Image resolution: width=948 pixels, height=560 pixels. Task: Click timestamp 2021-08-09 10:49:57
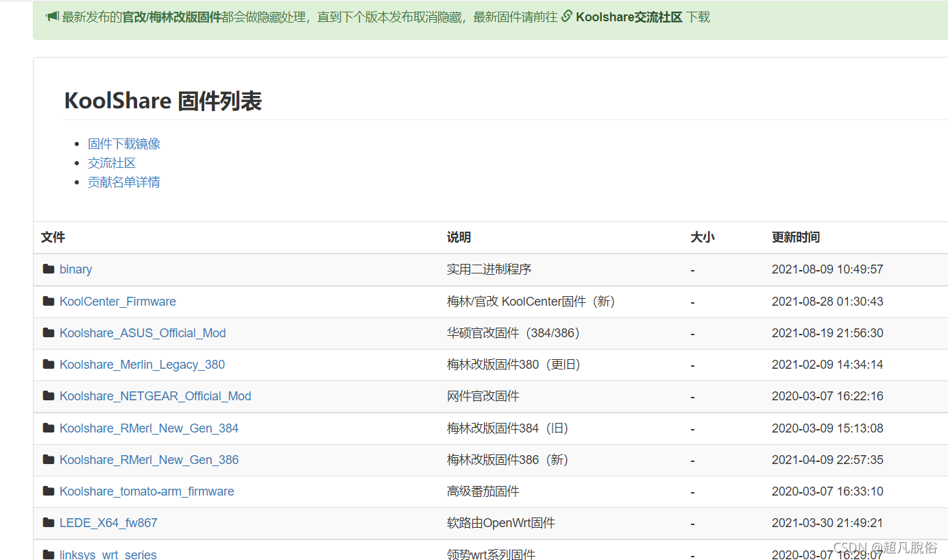point(827,269)
